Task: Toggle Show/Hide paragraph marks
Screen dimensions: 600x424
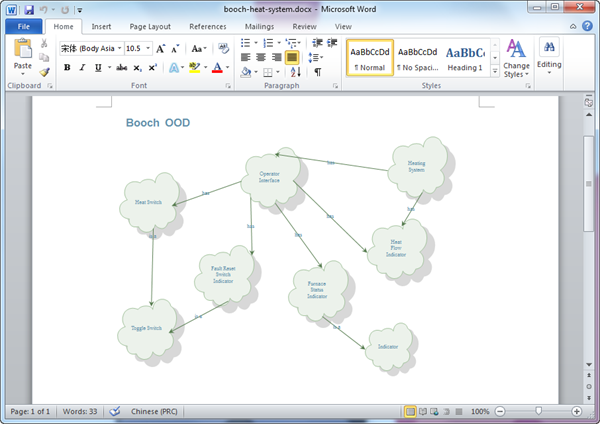Action: tap(318, 72)
